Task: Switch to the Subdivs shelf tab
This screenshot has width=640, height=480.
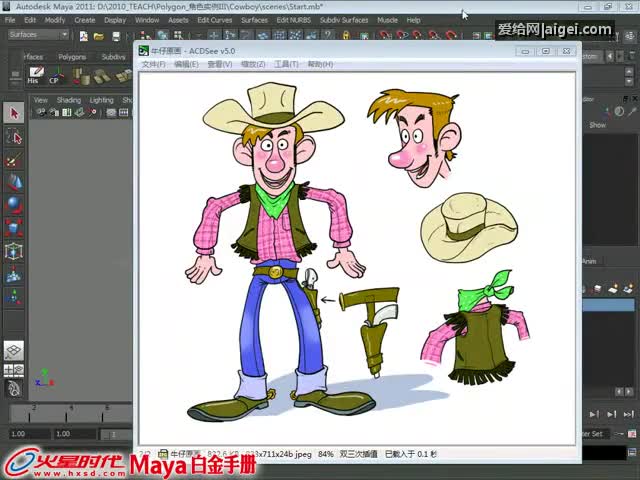Action: coord(113,57)
